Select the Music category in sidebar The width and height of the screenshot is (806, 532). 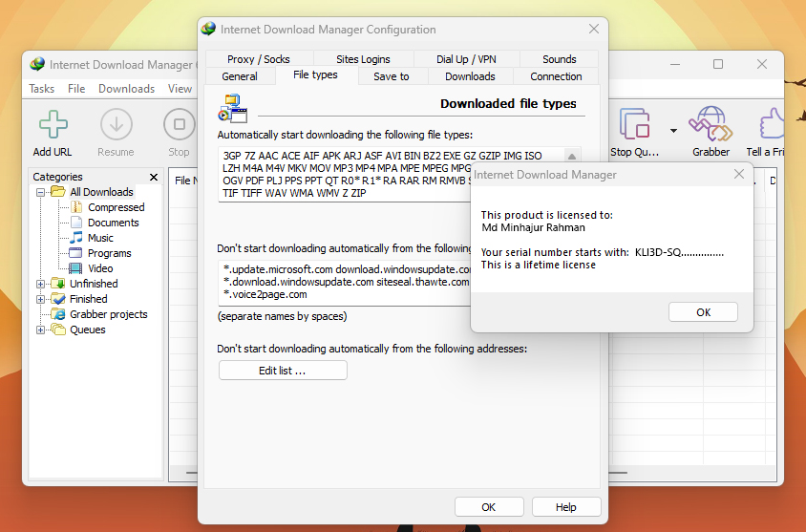[100, 238]
